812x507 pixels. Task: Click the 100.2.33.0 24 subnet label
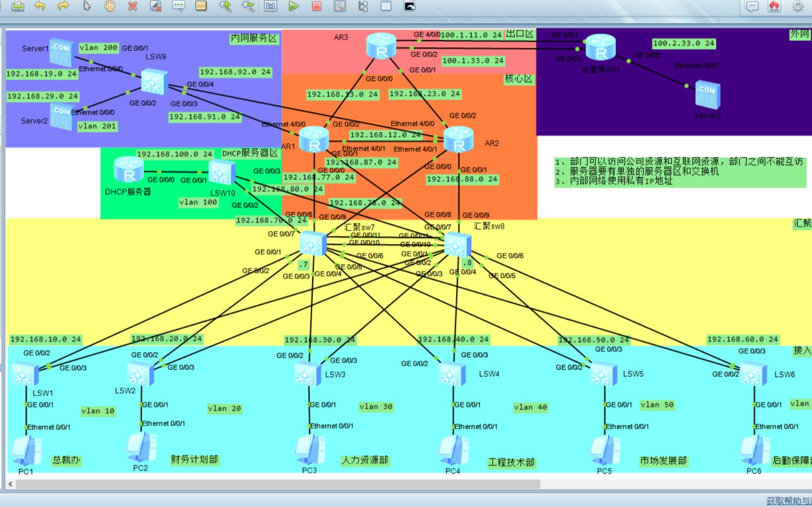coord(684,43)
